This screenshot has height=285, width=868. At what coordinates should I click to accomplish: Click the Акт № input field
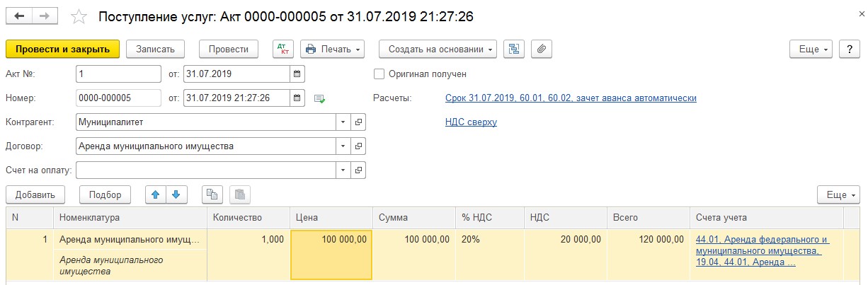[118, 74]
